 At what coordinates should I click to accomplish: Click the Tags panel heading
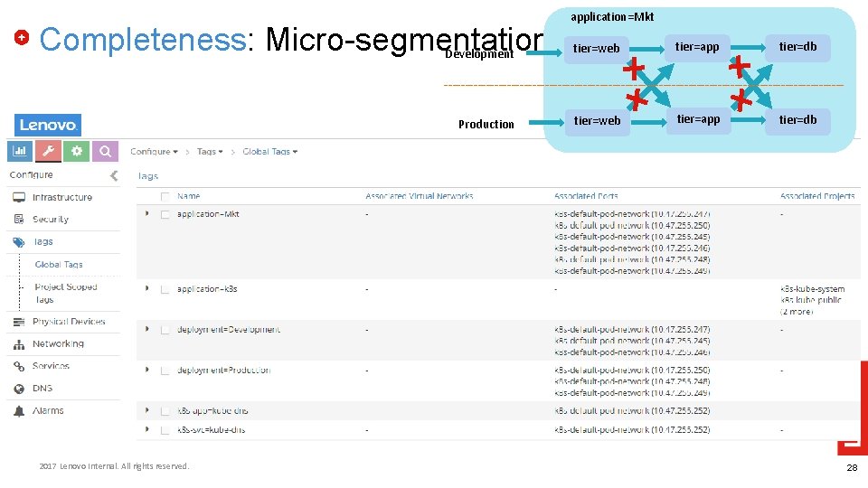[x=147, y=176]
